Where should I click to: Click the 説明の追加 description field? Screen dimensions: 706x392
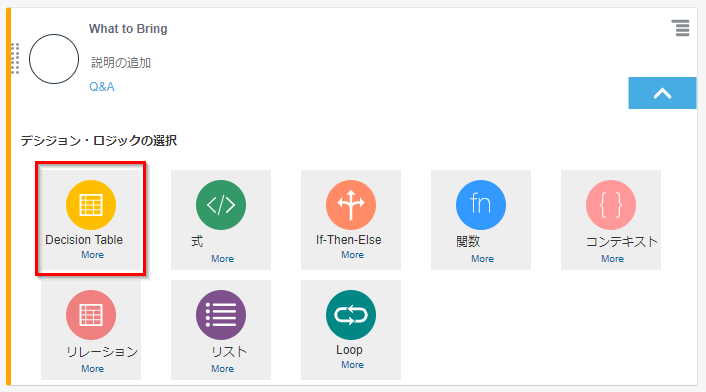click(x=121, y=63)
